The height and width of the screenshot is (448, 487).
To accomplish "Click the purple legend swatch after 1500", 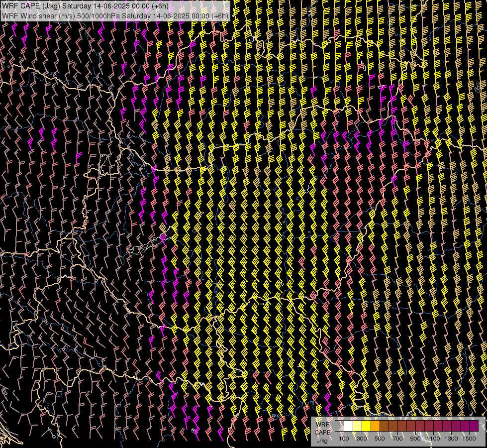I will (x=474, y=426).
